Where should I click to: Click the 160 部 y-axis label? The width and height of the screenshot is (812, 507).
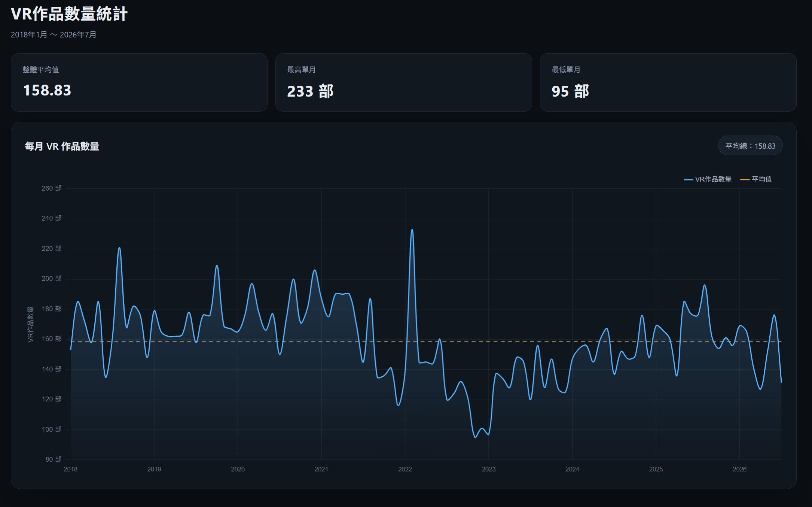(52, 339)
